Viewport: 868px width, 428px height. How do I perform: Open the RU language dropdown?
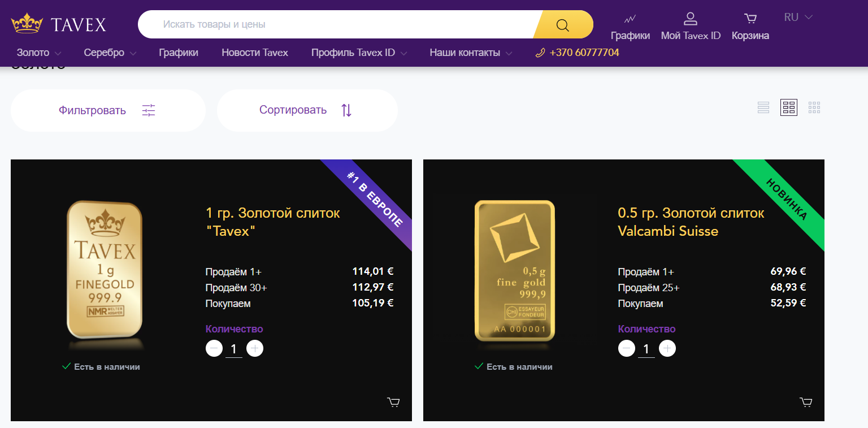point(798,18)
